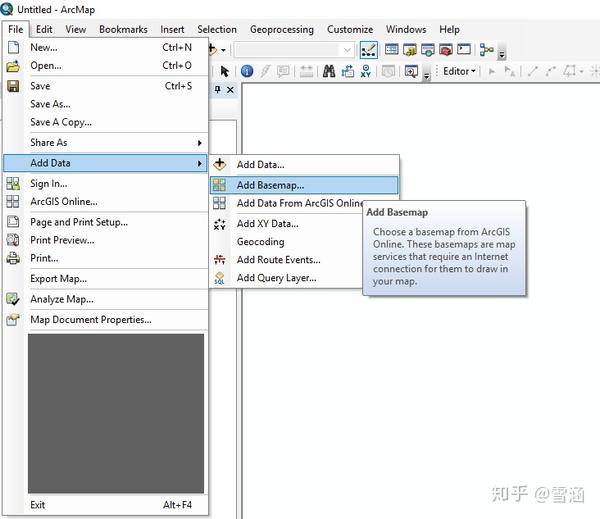
Task: Select Save A Copy... in File menu
Action: click(106, 122)
